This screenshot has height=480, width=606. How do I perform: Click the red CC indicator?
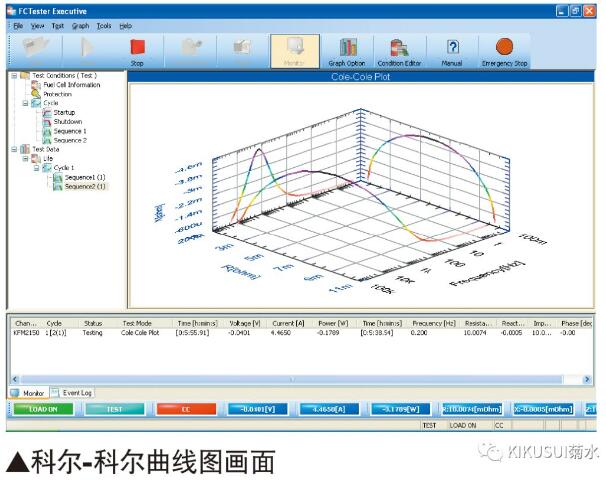(x=186, y=409)
